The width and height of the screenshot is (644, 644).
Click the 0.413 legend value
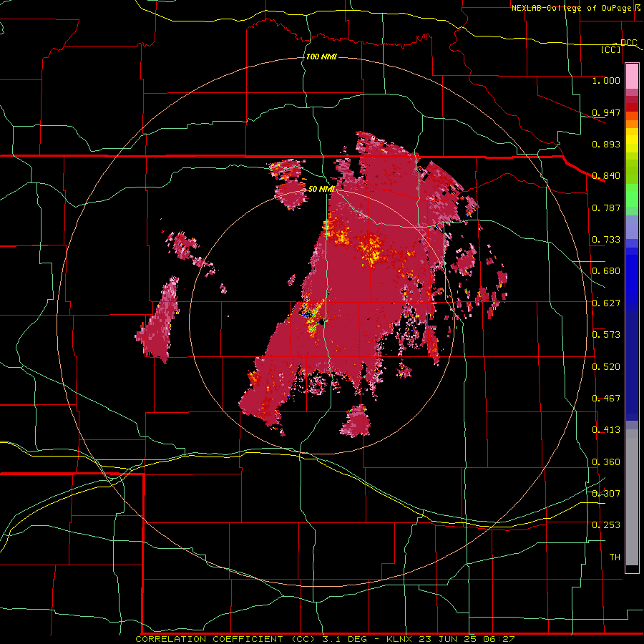[606, 430]
